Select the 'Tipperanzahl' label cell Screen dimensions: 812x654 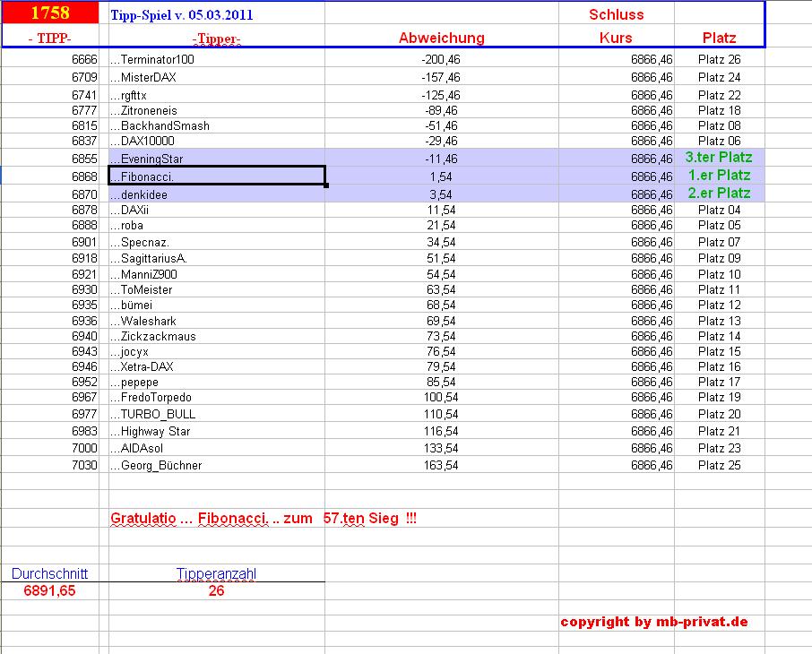[217, 573]
